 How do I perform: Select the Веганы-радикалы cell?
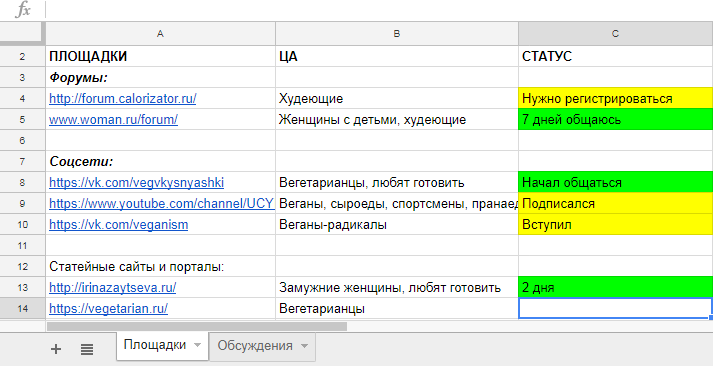coord(397,225)
